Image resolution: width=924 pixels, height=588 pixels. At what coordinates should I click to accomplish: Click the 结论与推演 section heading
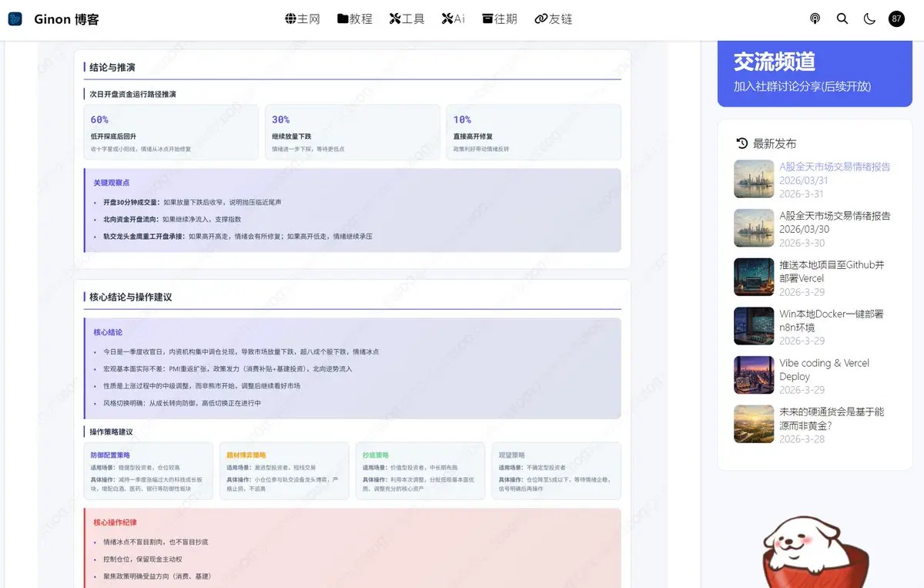pos(112,67)
